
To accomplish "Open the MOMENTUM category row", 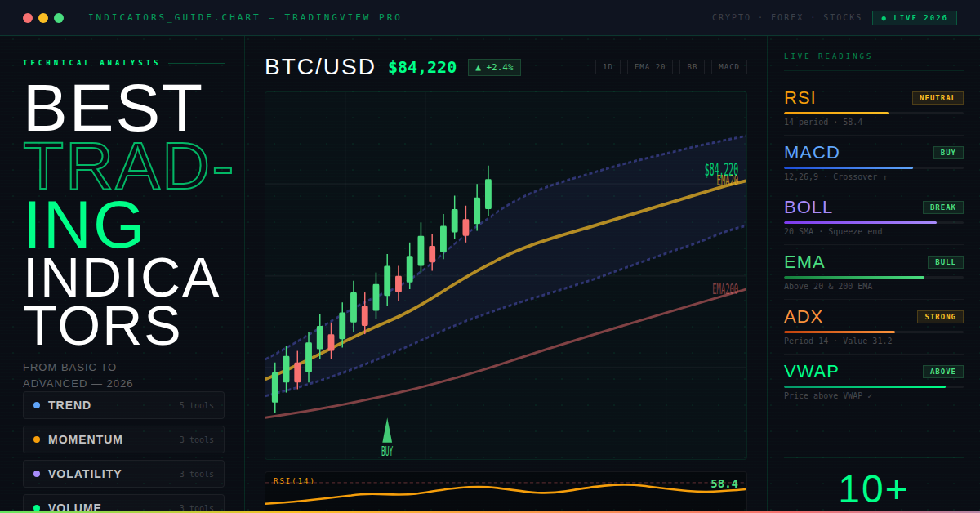I will coord(123,439).
